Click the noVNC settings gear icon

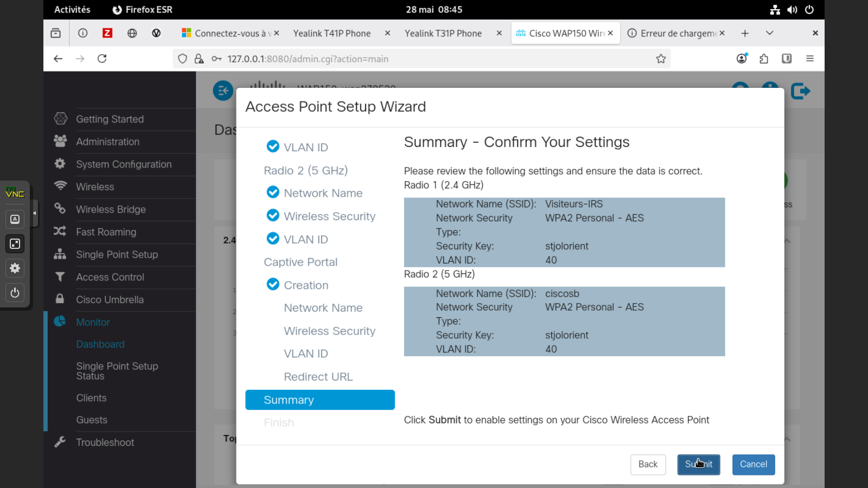coord(15,268)
